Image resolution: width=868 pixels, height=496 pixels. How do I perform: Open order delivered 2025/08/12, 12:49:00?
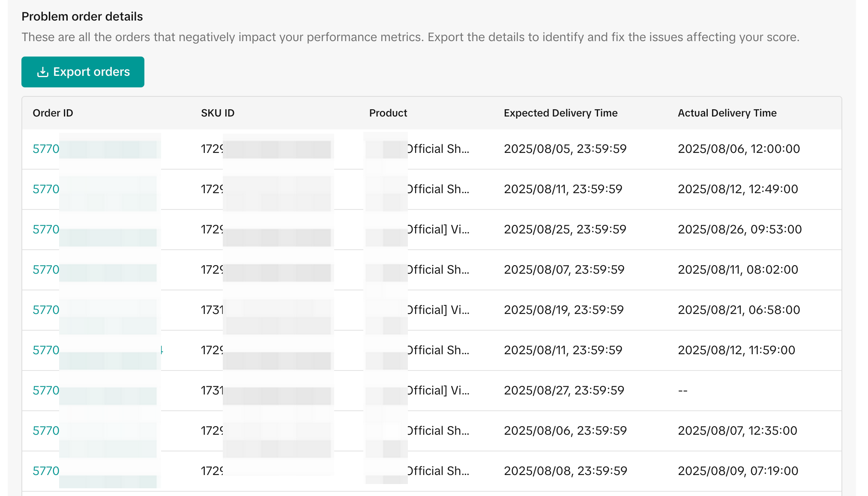pos(46,189)
